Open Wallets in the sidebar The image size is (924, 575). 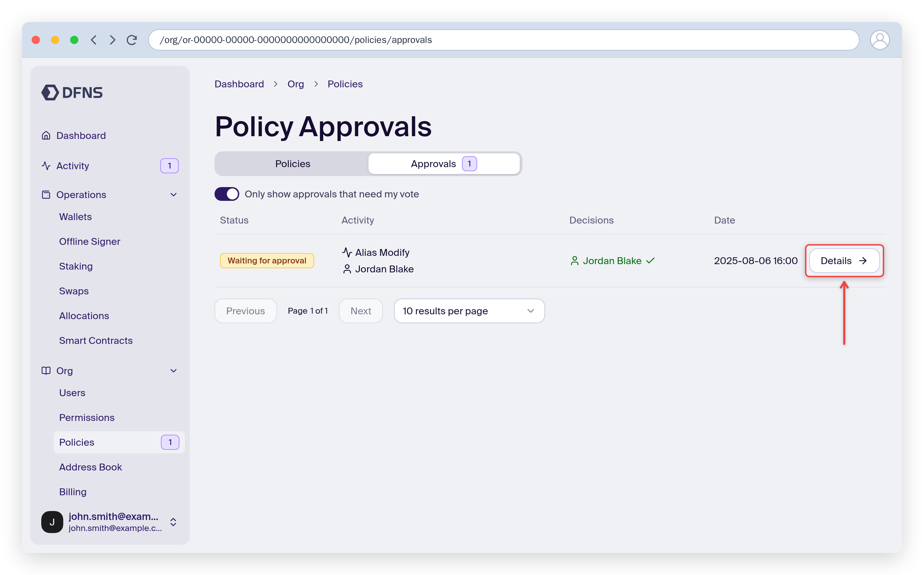pyautogui.click(x=75, y=217)
